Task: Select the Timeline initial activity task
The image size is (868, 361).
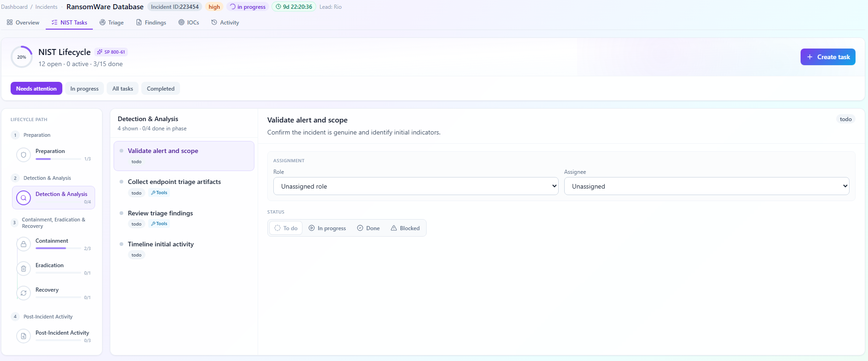Action: (184, 249)
